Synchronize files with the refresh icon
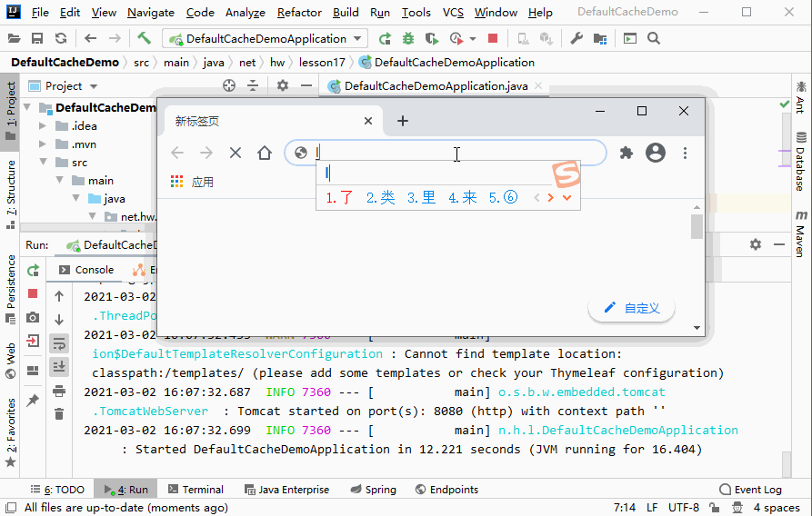This screenshot has width=812, height=516. coord(61,38)
